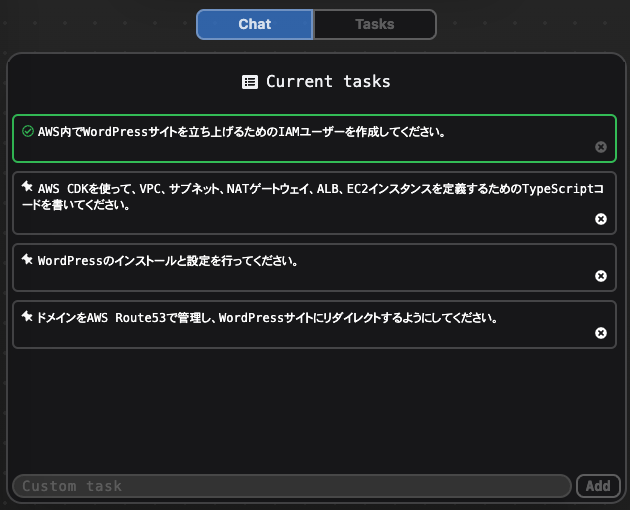The image size is (630, 510).
Task: Select the AWS CDK VPC task text
Action: [313, 197]
